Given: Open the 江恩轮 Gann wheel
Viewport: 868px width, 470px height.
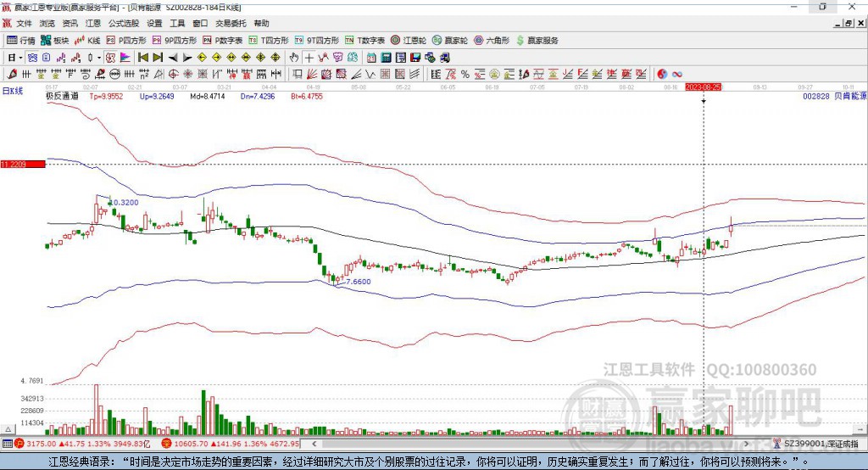Looking at the screenshot, I should (409, 41).
